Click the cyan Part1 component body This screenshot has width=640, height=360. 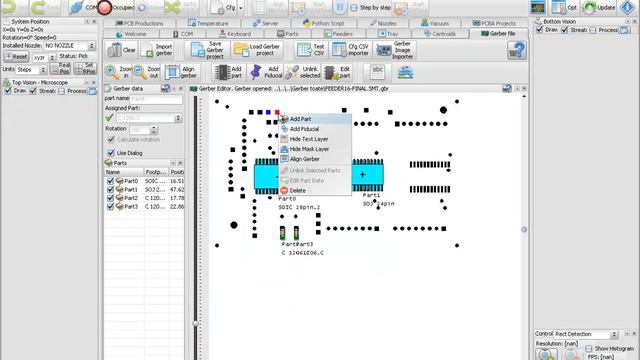(367, 175)
